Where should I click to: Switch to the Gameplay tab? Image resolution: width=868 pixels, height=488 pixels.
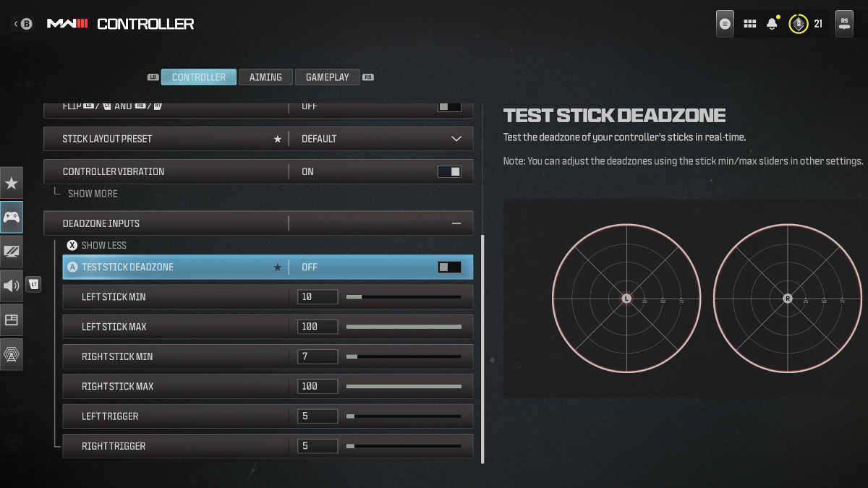click(327, 77)
